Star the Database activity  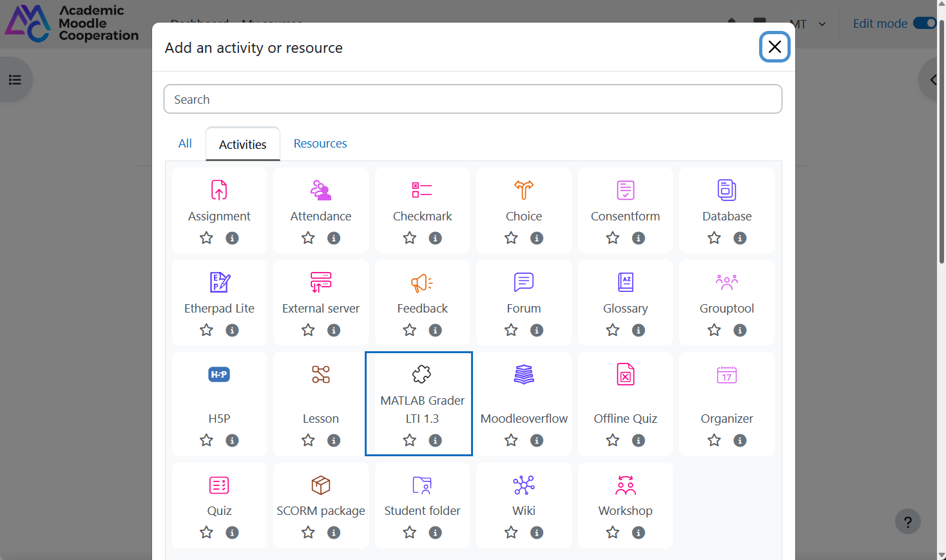[x=714, y=238]
